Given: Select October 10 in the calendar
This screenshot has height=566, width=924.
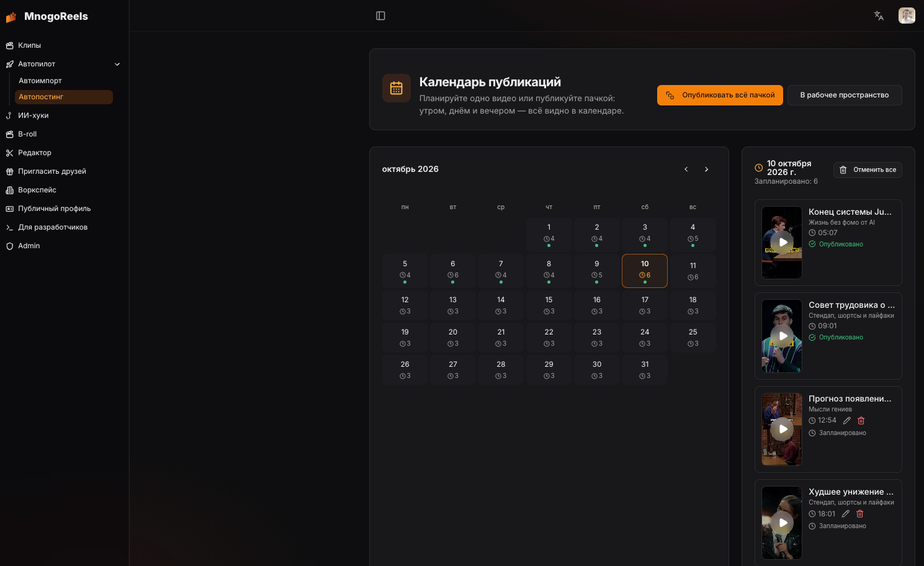Looking at the screenshot, I should pos(645,271).
